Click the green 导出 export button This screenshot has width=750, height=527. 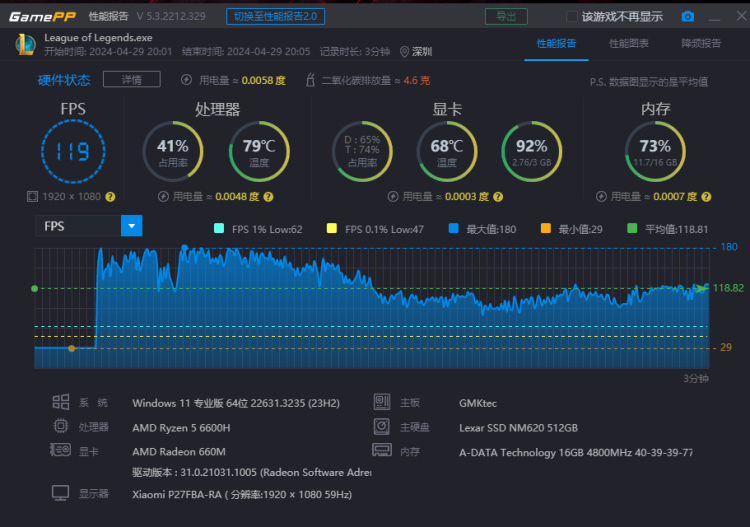[506, 16]
